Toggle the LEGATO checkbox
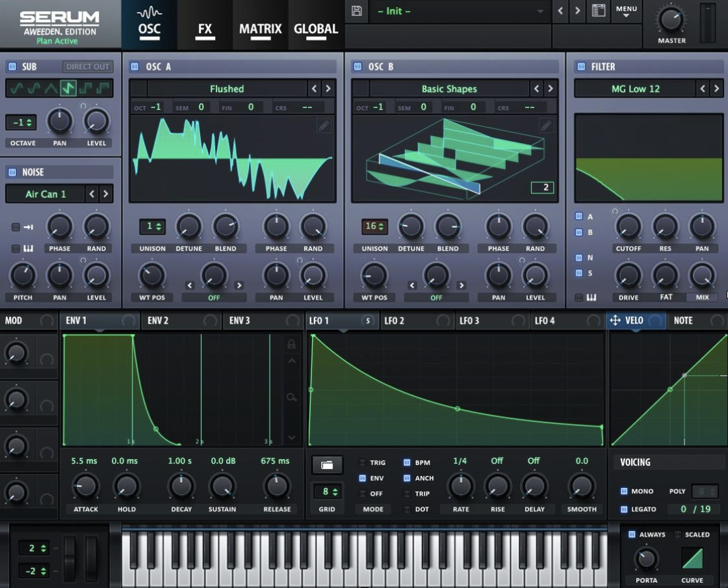This screenshot has width=728, height=588. pos(624,509)
